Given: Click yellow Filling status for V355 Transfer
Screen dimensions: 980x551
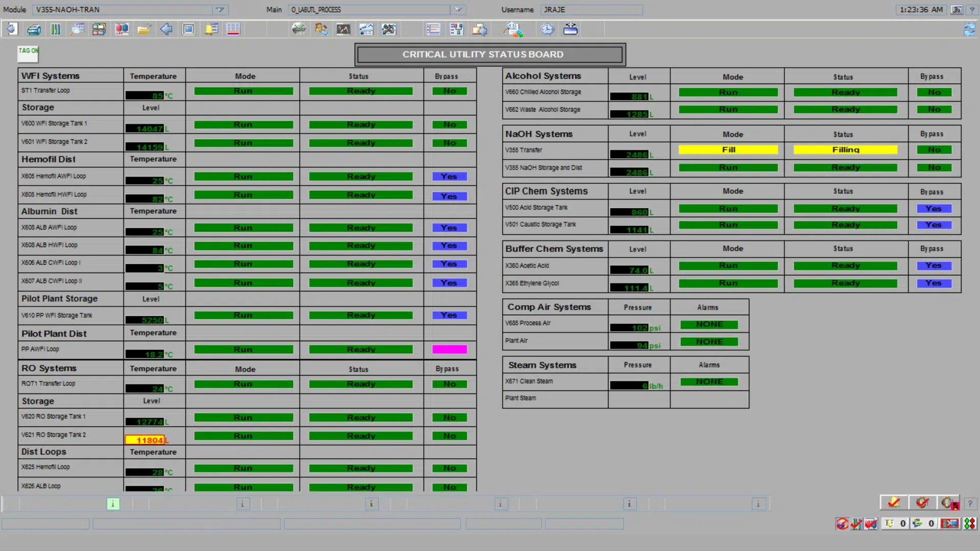Looking at the screenshot, I should pos(846,149).
